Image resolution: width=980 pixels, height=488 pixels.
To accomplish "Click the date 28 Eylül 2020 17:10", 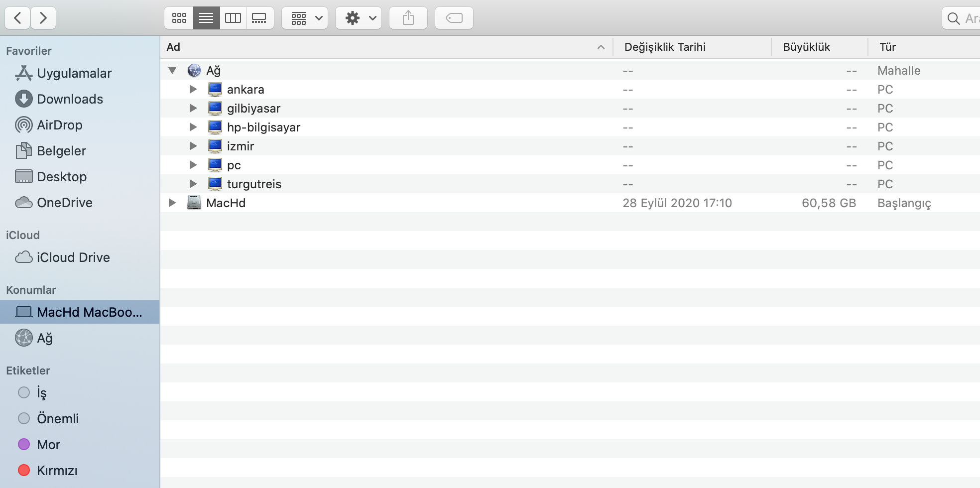I will (x=677, y=203).
